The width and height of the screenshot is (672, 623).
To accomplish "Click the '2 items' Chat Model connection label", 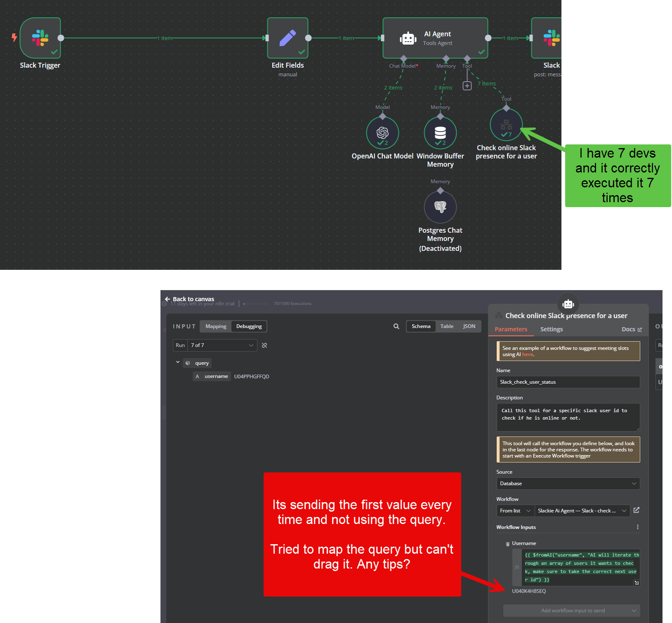I will coord(393,88).
